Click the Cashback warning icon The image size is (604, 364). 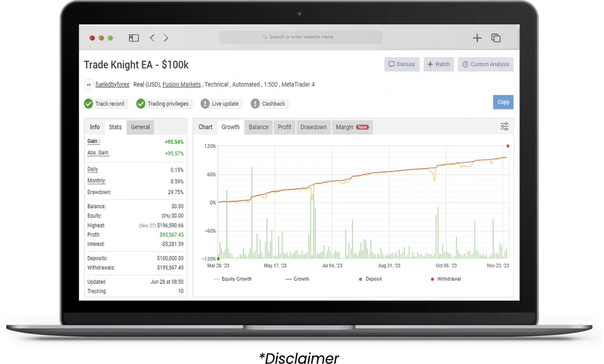(x=255, y=104)
